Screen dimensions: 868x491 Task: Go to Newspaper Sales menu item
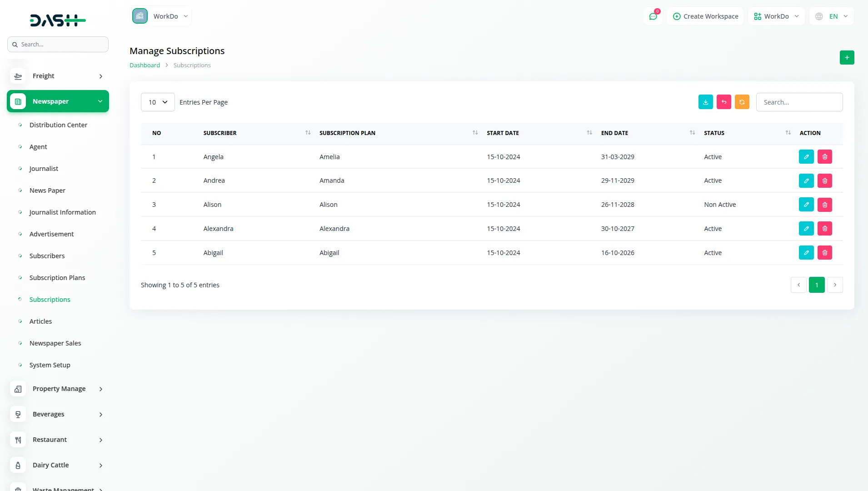(x=55, y=343)
